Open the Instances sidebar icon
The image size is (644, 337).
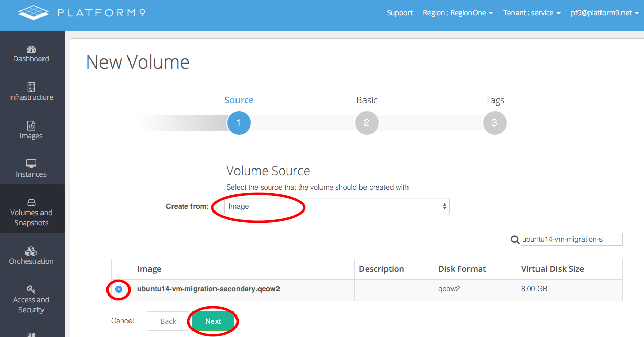(31, 164)
